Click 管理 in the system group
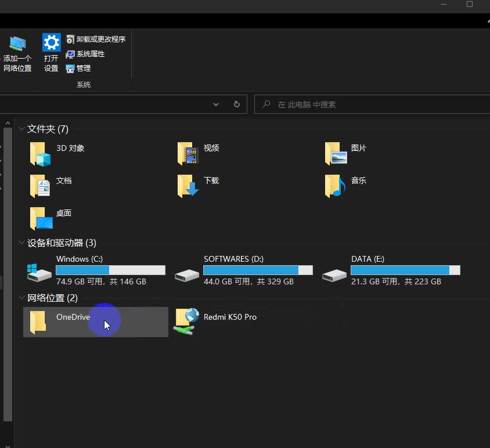Screen dimensions: 490x448 click(78, 68)
